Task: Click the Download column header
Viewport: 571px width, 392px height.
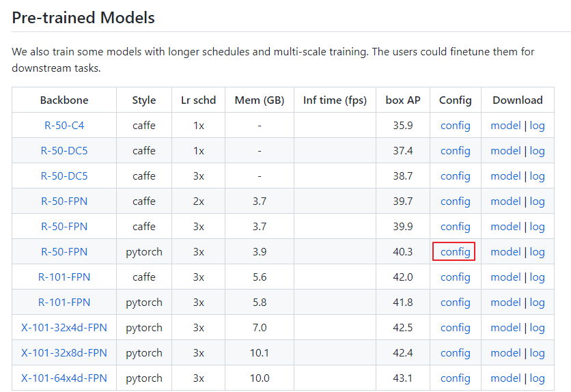Action: click(x=518, y=100)
